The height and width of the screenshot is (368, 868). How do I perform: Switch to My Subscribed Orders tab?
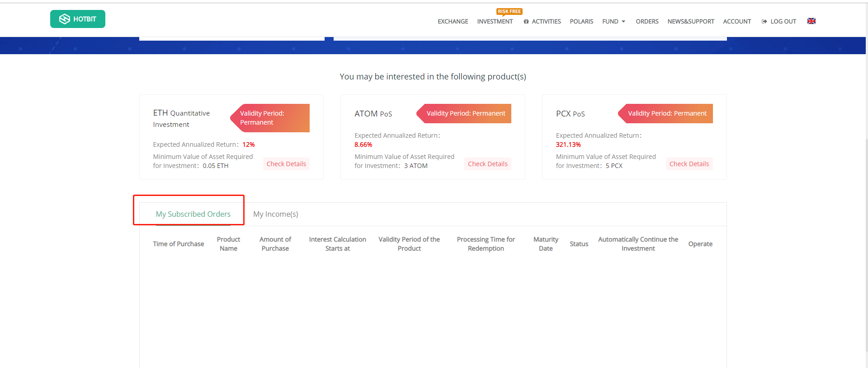pos(193,214)
